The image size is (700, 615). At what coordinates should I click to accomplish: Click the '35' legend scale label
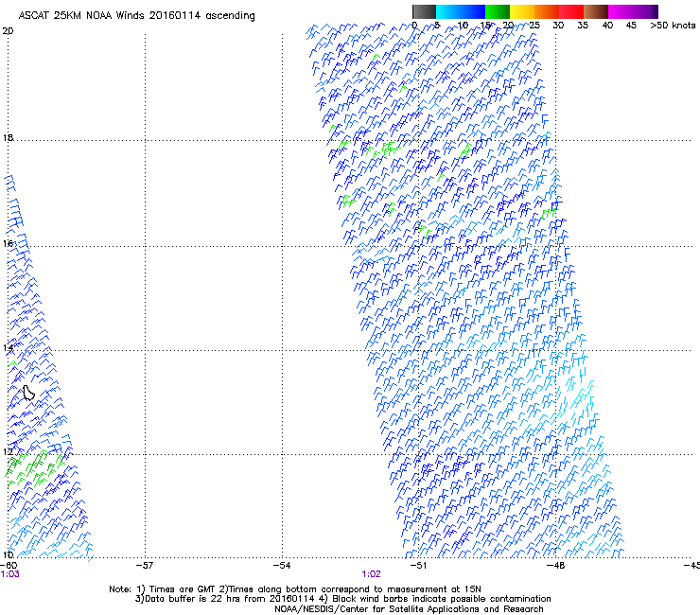(x=583, y=25)
